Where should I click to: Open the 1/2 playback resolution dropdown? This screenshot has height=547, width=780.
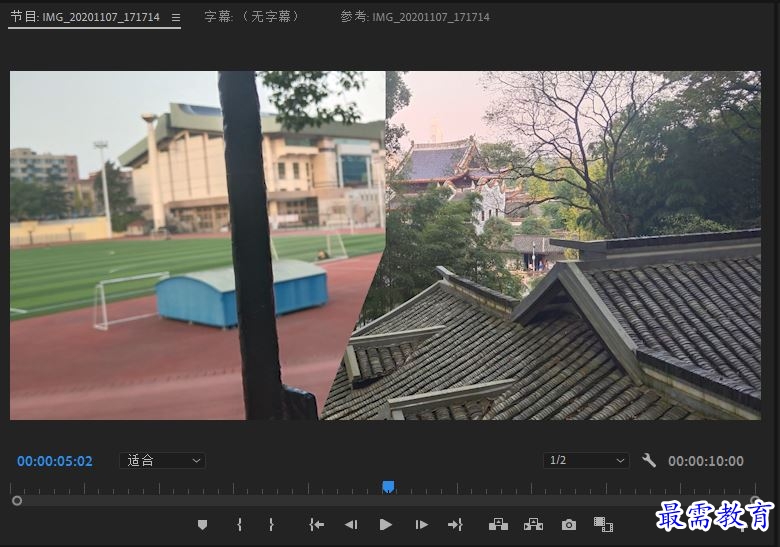(586, 460)
